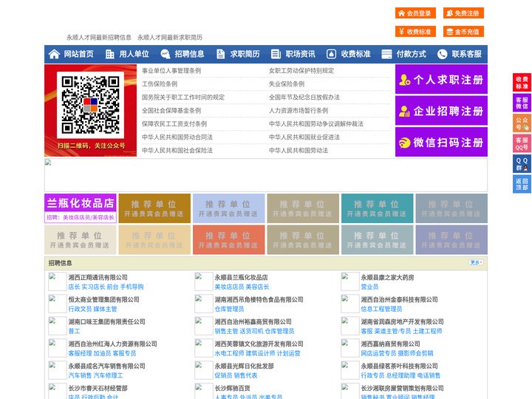Viewport: 532px width, 399px height.
Task: Click the card icon beside 付款方式
Action: point(386,54)
